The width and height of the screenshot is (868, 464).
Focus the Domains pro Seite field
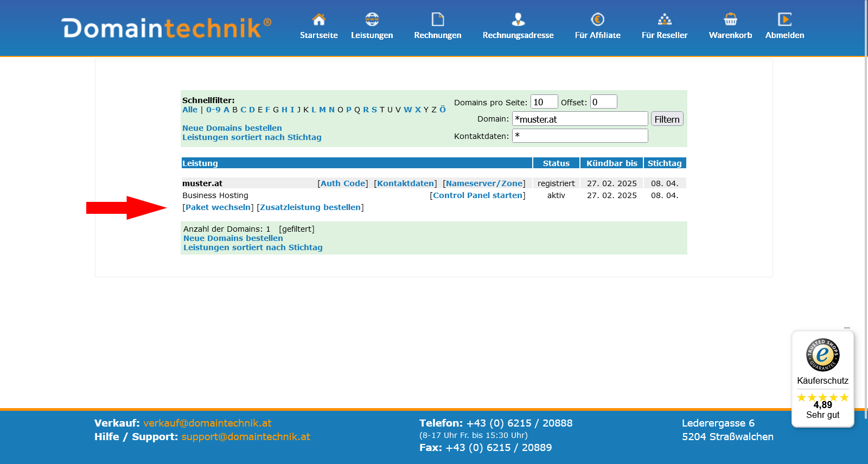click(544, 102)
